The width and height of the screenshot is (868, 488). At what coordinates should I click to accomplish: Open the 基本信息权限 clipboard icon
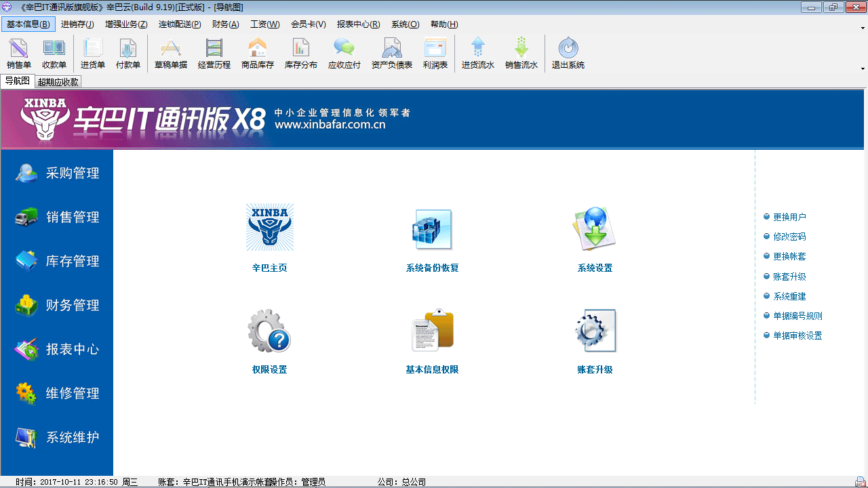tap(433, 331)
